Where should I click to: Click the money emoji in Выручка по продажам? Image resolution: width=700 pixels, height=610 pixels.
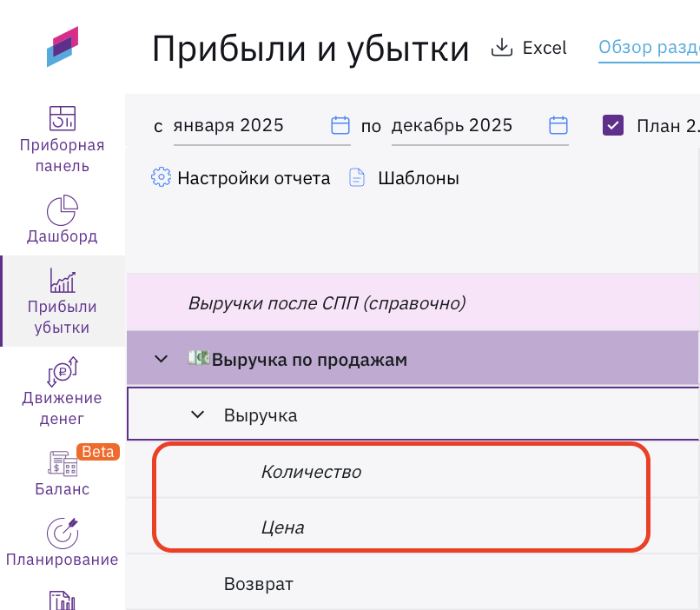199,358
